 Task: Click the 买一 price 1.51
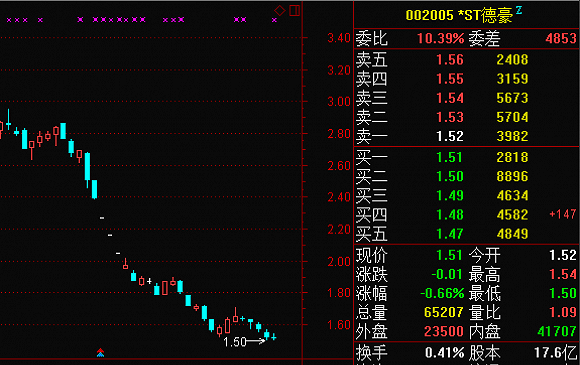(x=450, y=158)
